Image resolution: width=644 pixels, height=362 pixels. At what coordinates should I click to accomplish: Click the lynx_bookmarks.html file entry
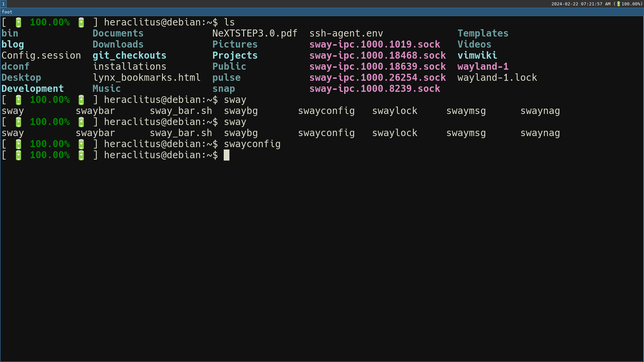click(x=147, y=77)
